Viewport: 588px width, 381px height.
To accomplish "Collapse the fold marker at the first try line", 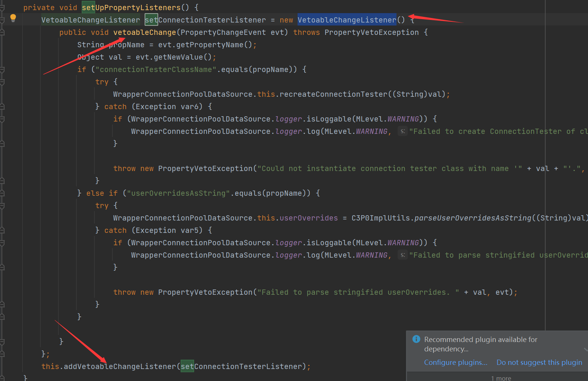I will 2,82.
